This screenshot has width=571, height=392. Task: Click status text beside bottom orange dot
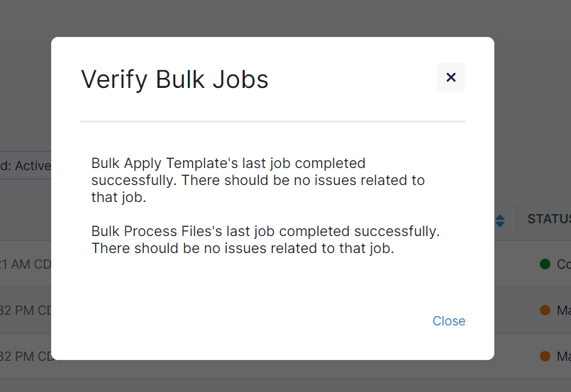point(563,356)
